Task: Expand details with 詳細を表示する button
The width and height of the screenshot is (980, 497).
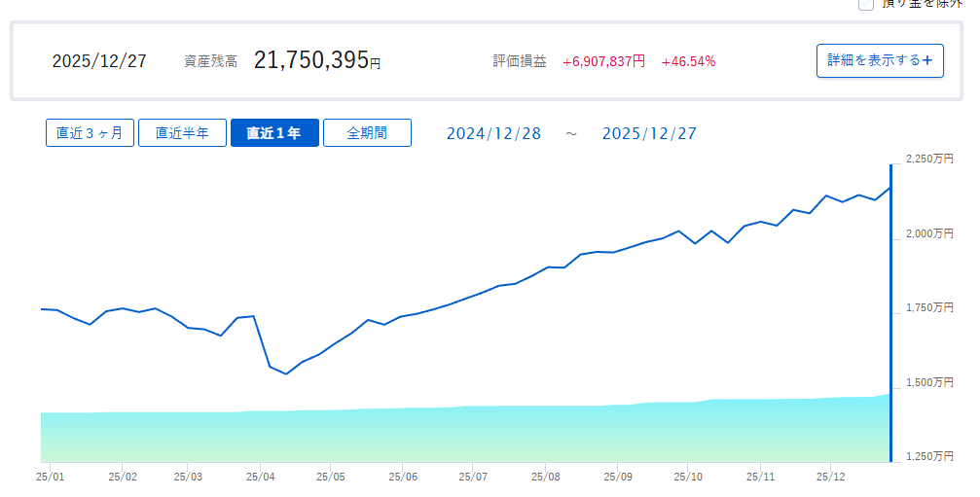Action: point(879,60)
